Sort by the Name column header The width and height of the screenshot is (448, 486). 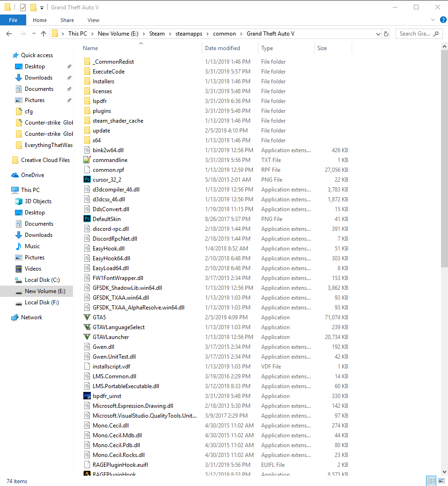tap(90, 48)
